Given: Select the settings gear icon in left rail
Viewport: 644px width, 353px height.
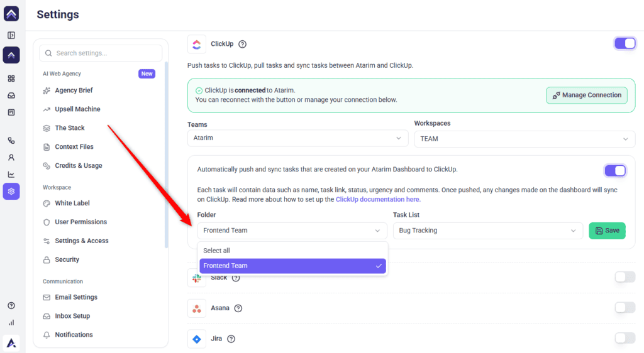Looking at the screenshot, I should pyautogui.click(x=11, y=192).
